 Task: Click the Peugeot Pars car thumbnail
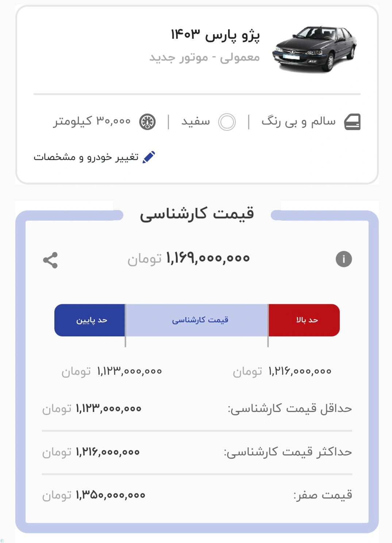coord(316,48)
